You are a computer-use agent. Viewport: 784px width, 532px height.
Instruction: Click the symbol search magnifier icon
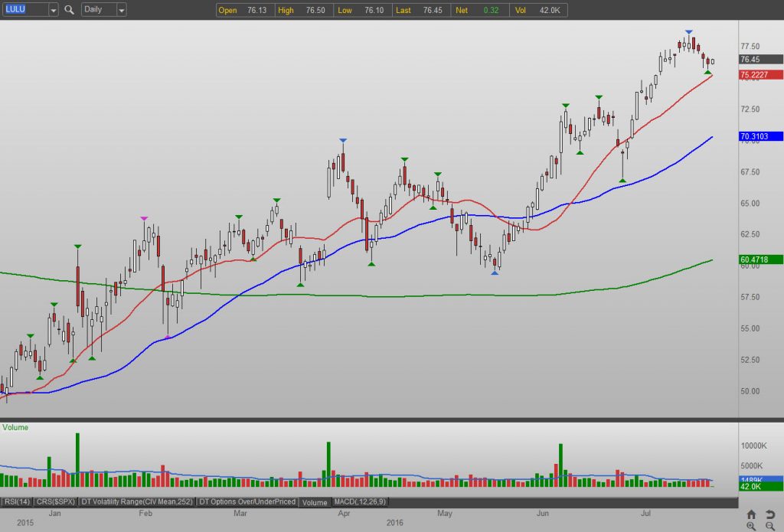[69, 9]
